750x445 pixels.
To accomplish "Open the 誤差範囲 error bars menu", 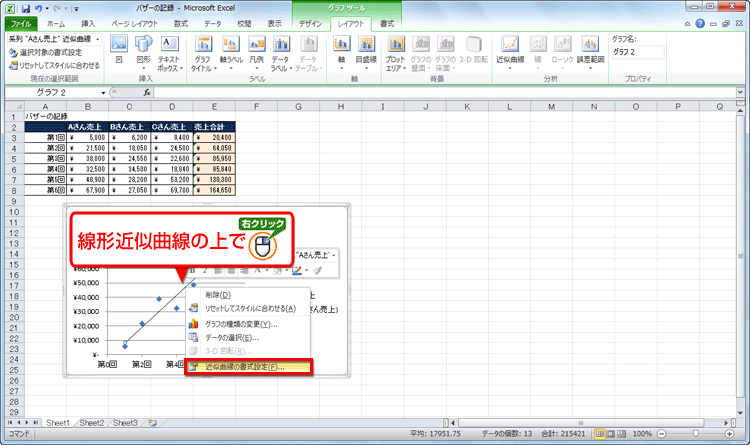I will (x=591, y=54).
